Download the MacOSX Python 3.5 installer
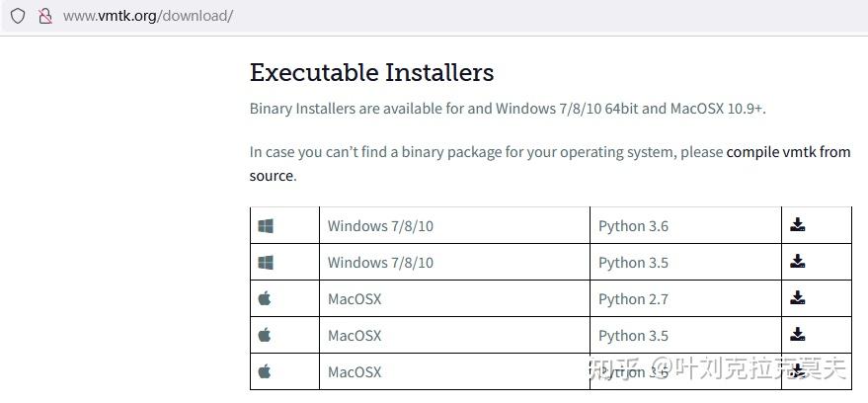This screenshot has width=868, height=403. [x=798, y=335]
